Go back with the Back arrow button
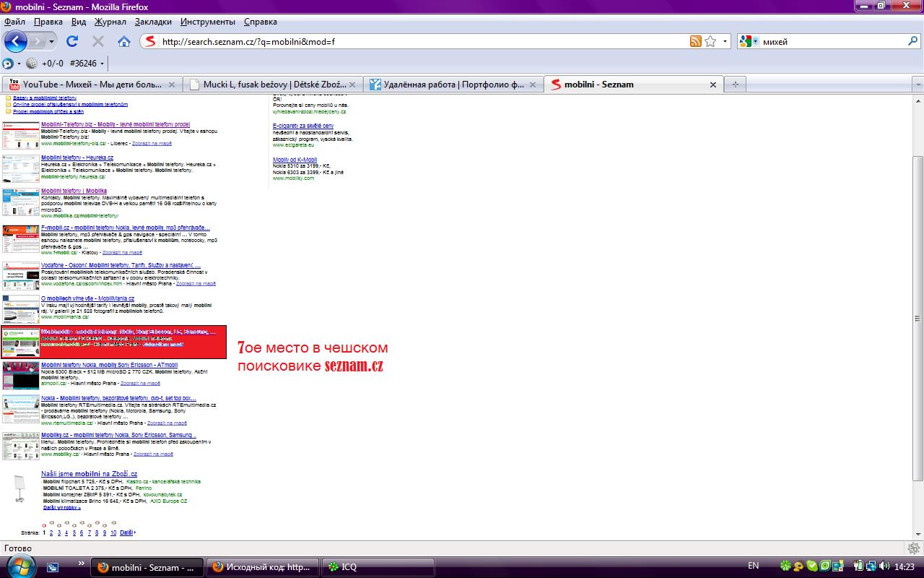 15,41
